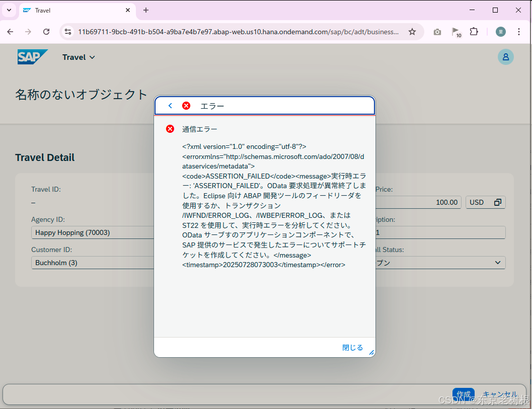Open the Chrome three-dot menu
This screenshot has height=409, width=532.
point(519,32)
